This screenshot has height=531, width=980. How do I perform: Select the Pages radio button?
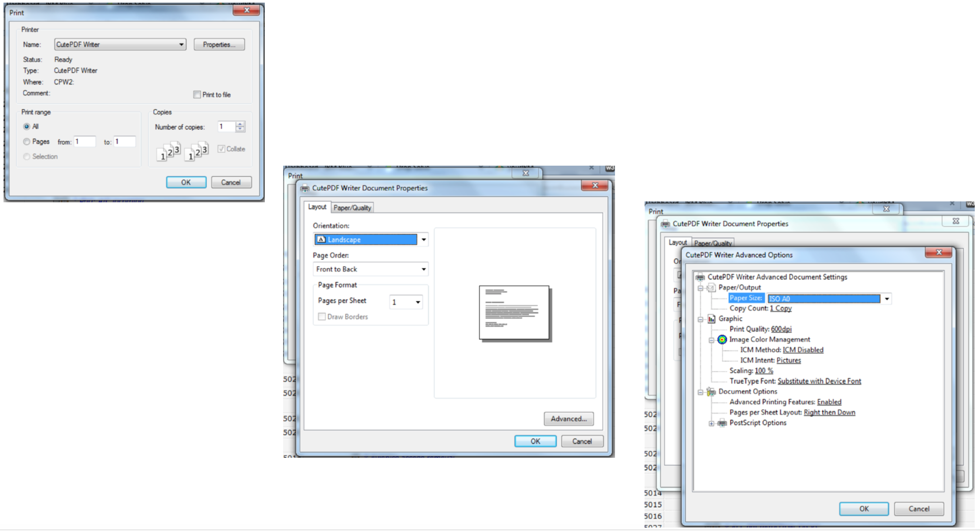click(27, 142)
